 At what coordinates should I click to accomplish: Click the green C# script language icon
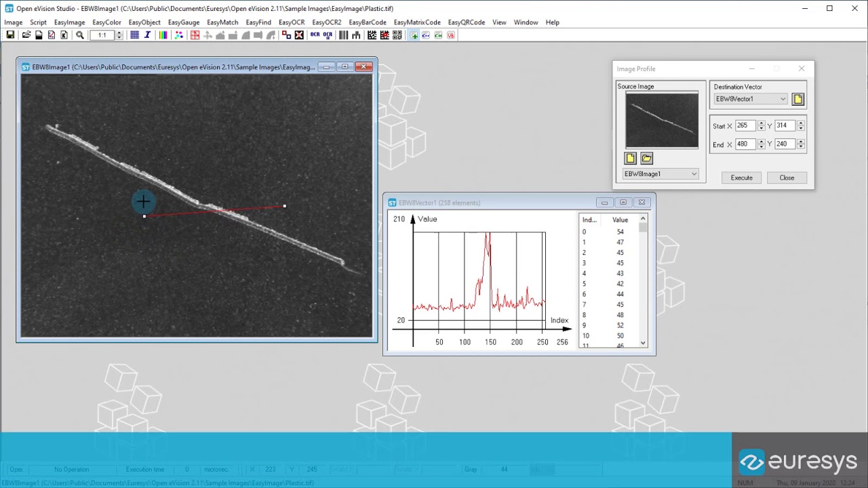(438, 35)
